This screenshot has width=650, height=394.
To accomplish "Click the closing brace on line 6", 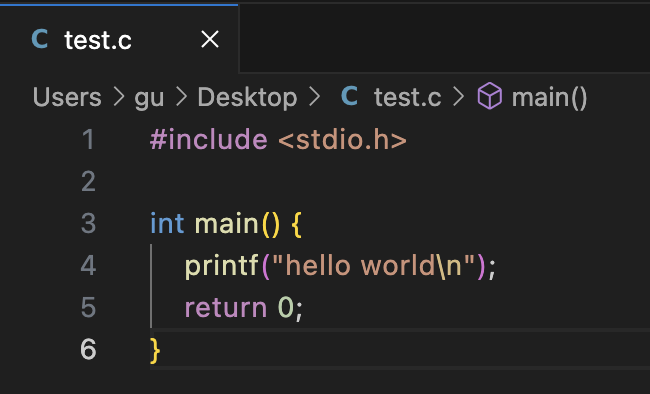I will coord(155,350).
